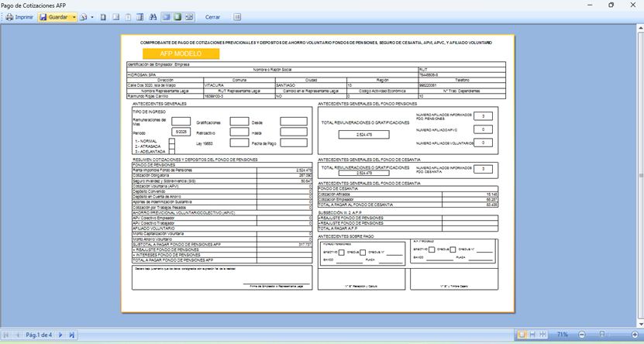This screenshot has width=644, height=344.
Task: Click the first page-layout icon after export
Action: click(103, 17)
